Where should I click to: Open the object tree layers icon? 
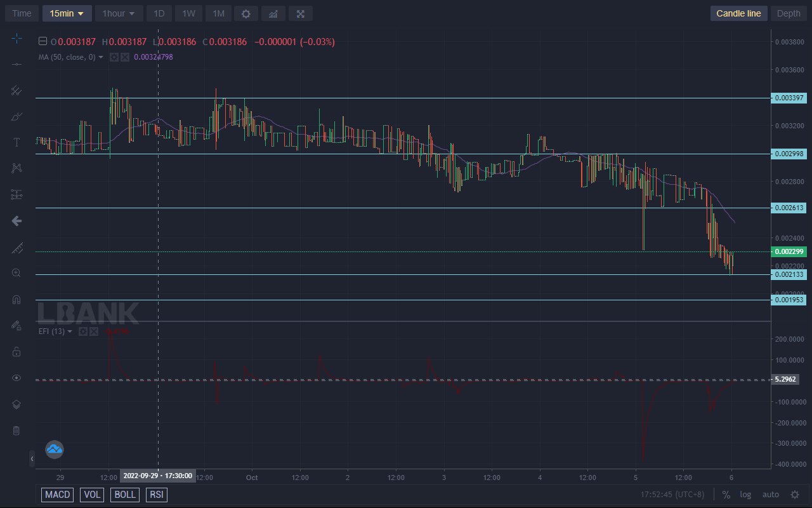pyautogui.click(x=16, y=404)
